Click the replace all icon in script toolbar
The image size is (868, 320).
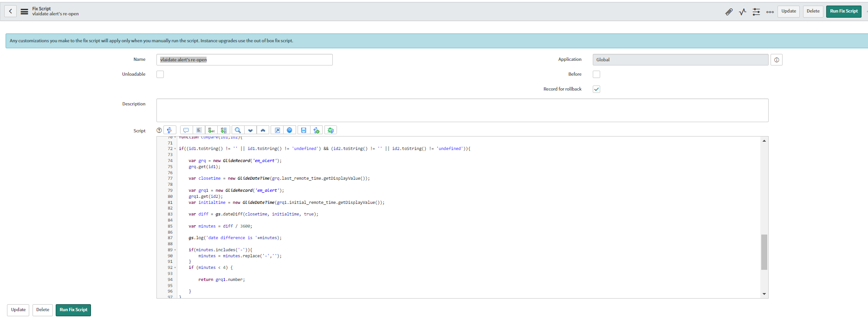pos(224,131)
